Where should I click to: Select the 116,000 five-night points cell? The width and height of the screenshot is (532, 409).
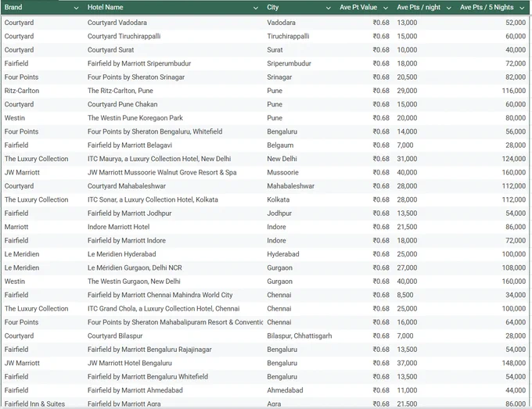[x=514, y=91]
